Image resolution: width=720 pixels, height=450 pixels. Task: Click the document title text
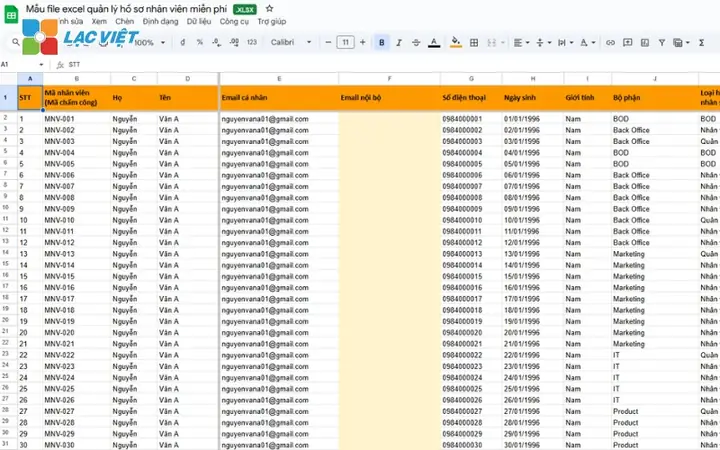pyautogui.click(x=126, y=9)
